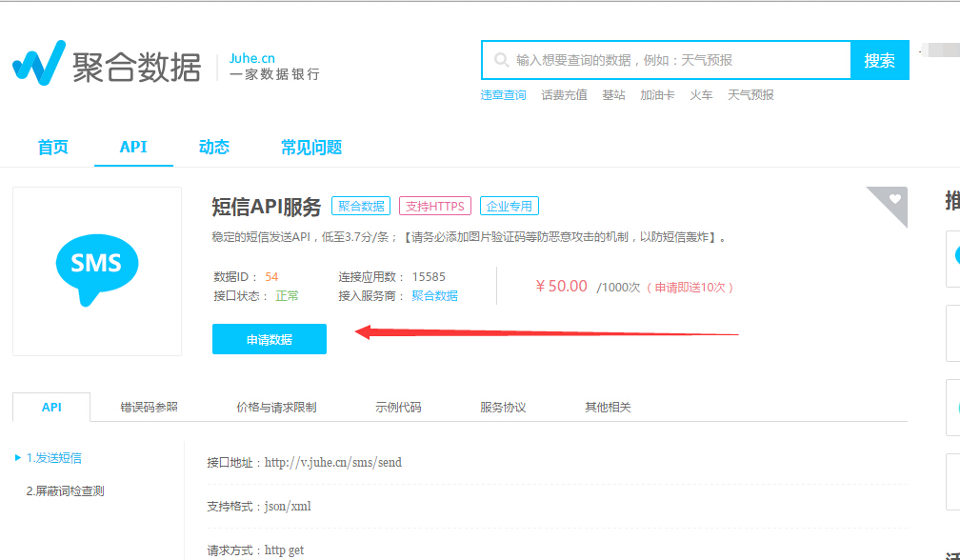Go to the 常见问题 FAQ page
The width and height of the screenshot is (960, 560).
coord(311,147)
